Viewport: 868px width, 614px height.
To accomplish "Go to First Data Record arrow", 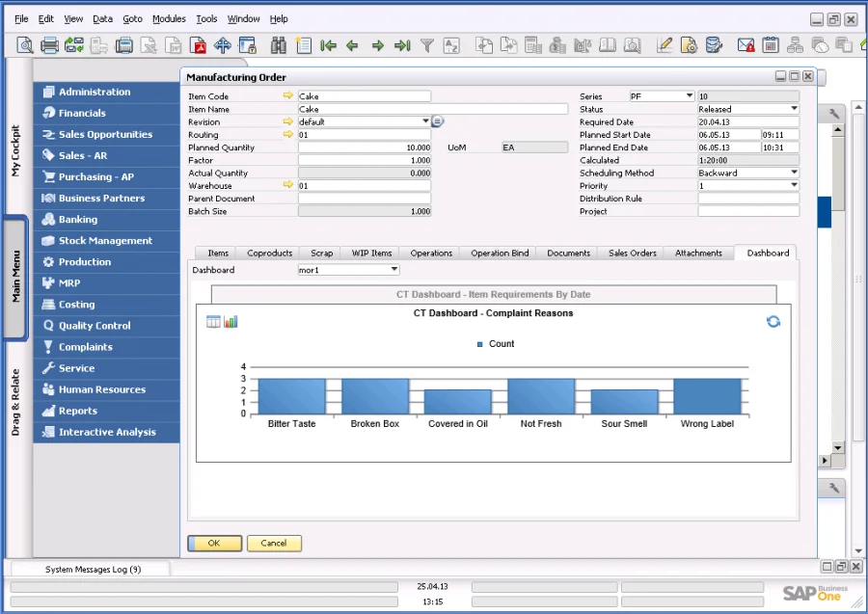I will tap(328, 45).
